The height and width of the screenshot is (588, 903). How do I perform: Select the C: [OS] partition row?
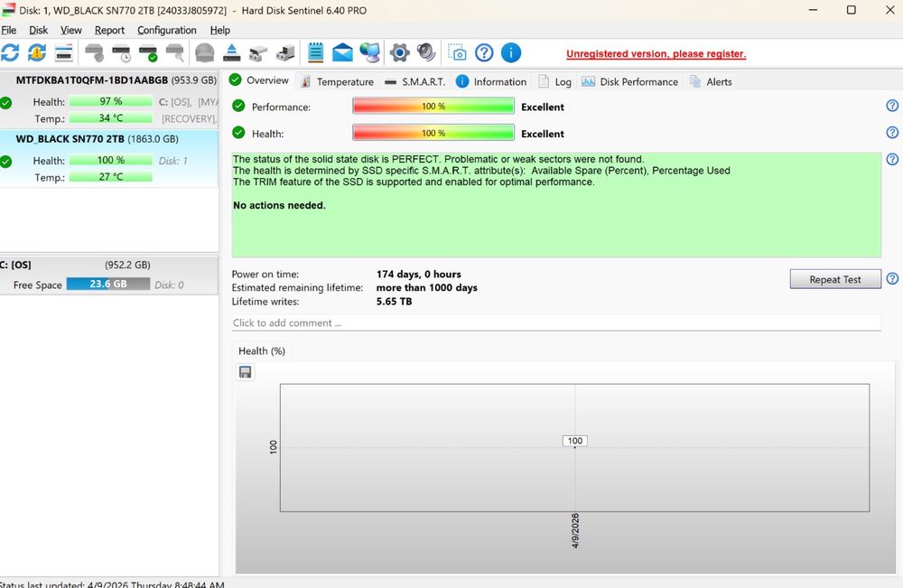(x=109, y=275)
